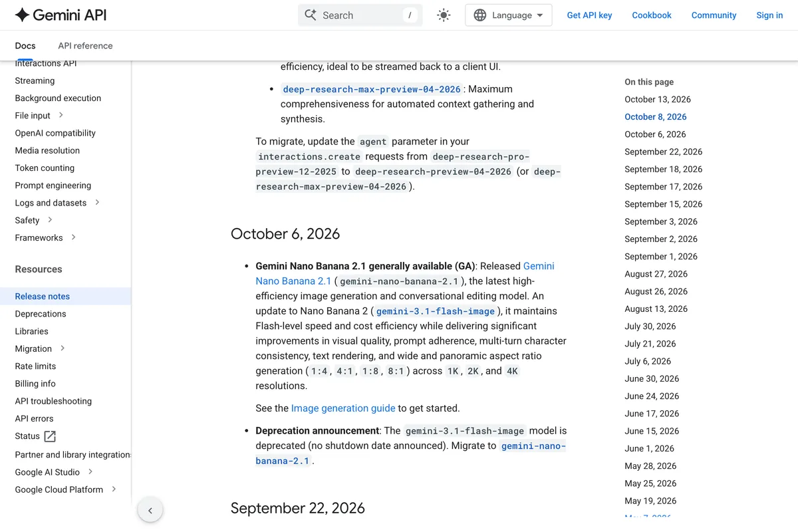Image resolution: width=798 pixels, height=532 pixels.
Task: Jump to August 26, 2026 entry
Action: pos(656,291)
